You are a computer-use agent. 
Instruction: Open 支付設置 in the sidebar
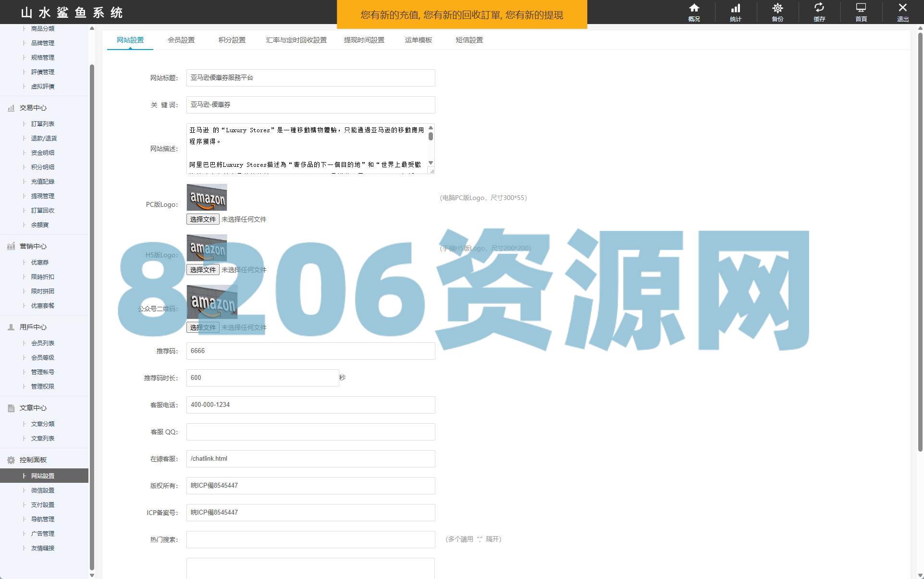pos(43,505)
